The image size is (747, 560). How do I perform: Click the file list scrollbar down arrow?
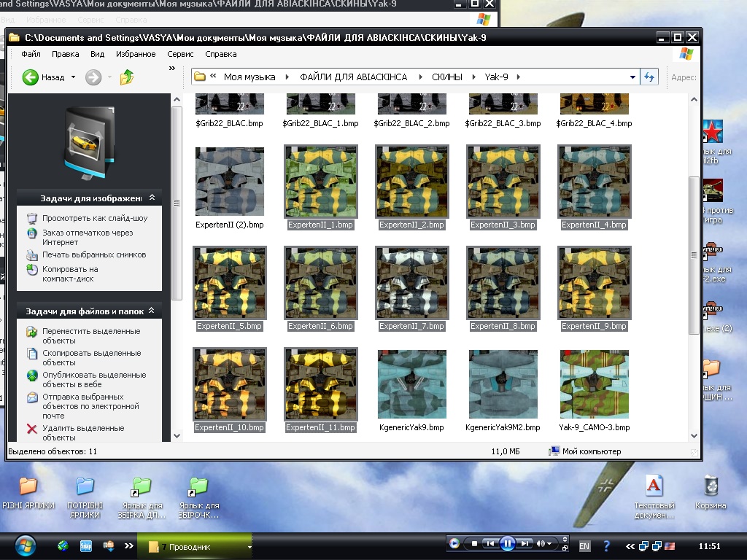(694, 436)
